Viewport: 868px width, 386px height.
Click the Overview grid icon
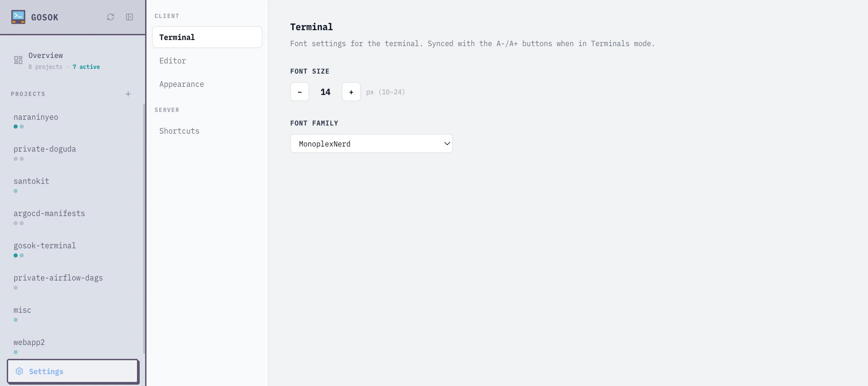tap(18, 60)
